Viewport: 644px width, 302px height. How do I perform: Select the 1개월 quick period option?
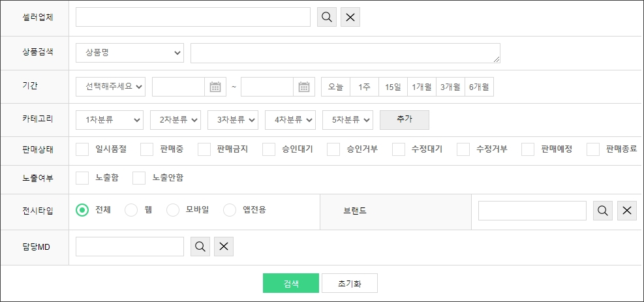[x=422, y=87]
